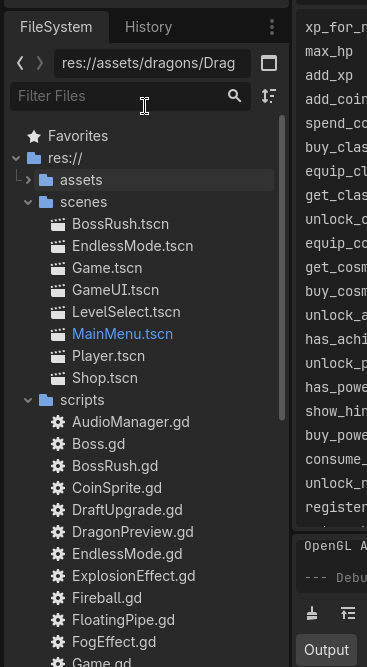Viewport: 367px width, 667px height.
Task: Click add_xp in the method list
Action: (x=329, y=76)
